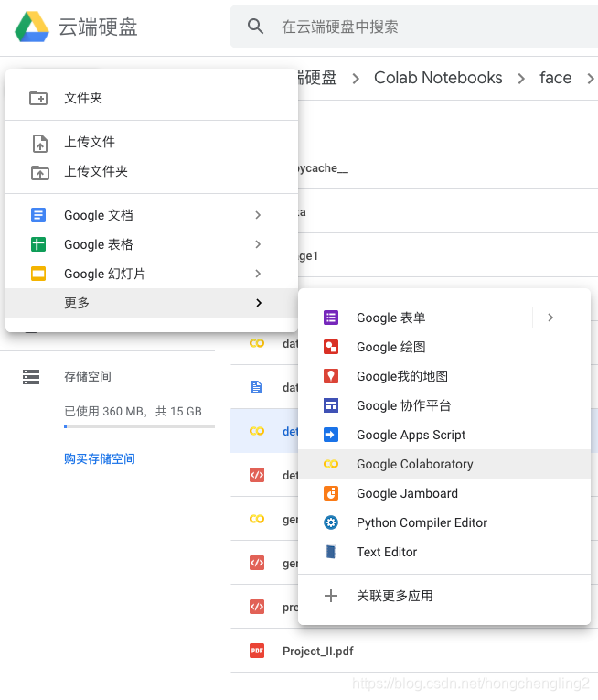The height and width of the screenshot is (700, 598).
Task: Click the storage usage progress bar
Action: click(x=139, y=426)
